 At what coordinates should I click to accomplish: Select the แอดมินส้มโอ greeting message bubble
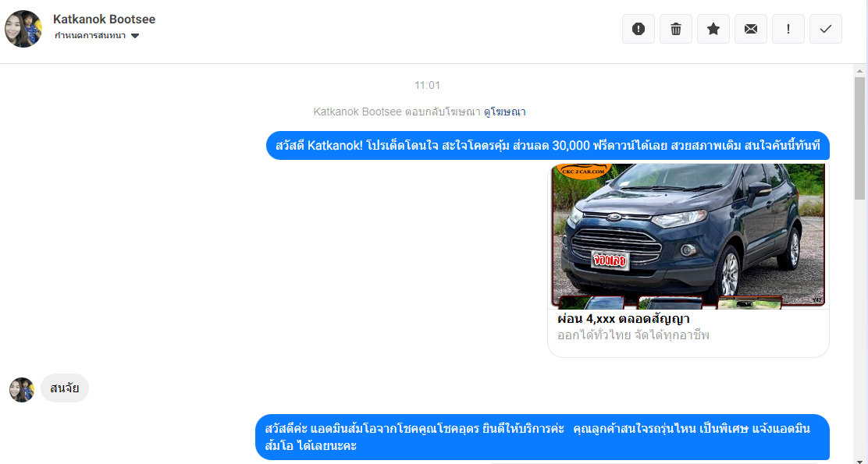(542, 437)
